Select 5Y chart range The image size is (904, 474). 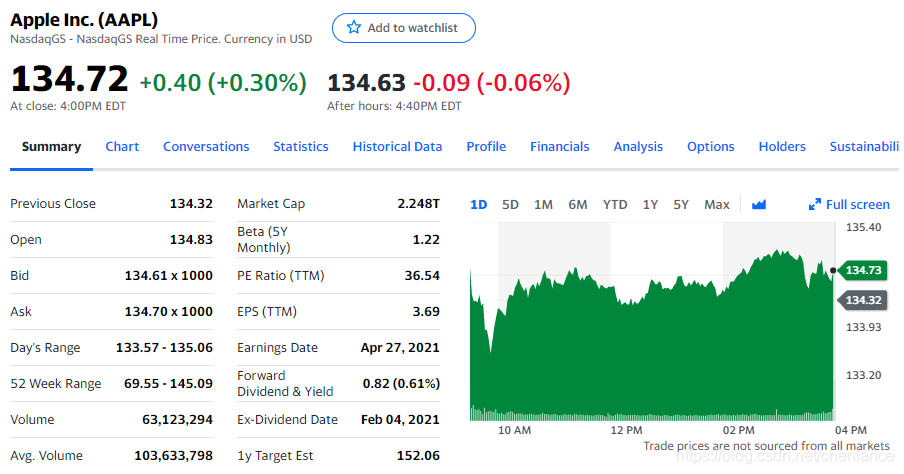point(681,205)
